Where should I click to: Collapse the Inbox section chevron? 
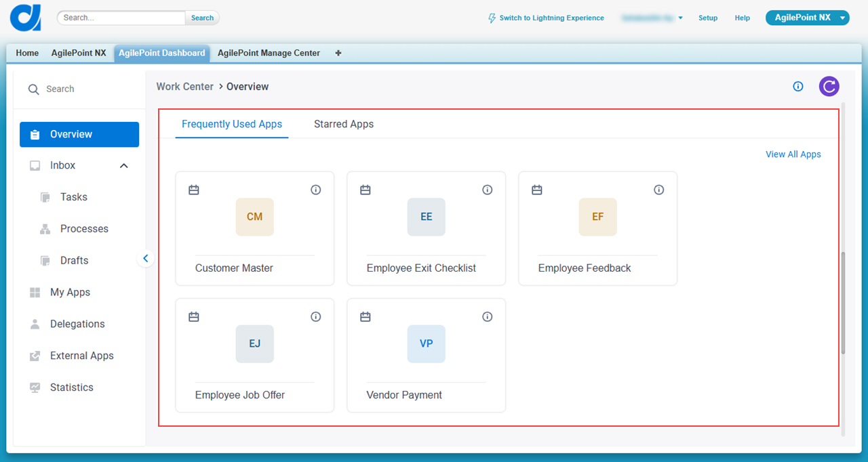coord(124,165)
